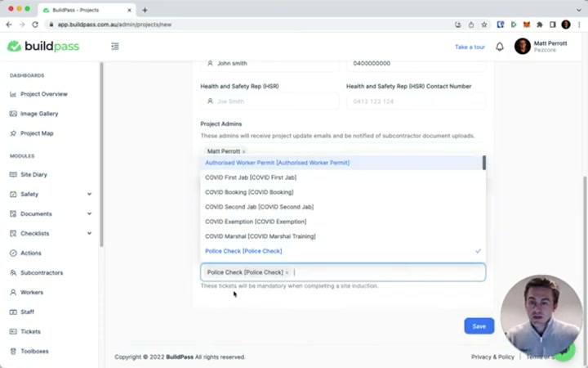The image size is (588, 368).
Task: Click the share icon in address bar
Action: point(471,25)
